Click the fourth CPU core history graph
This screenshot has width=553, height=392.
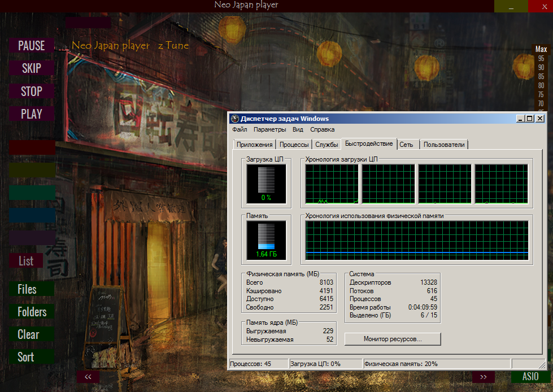tap(501, 184)
